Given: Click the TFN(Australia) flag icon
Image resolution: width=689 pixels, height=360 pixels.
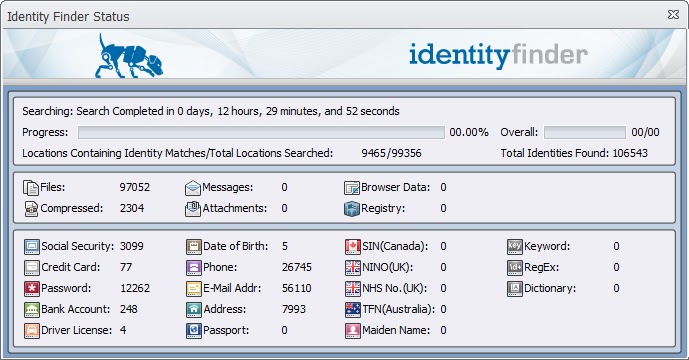Looking at the screenshot, I should coord(353,309).
